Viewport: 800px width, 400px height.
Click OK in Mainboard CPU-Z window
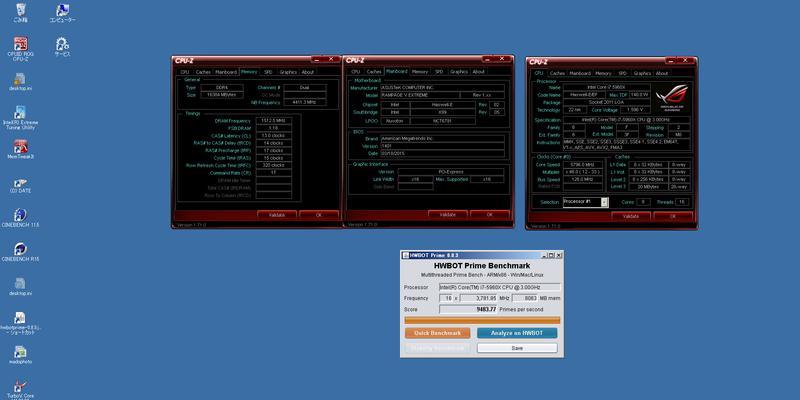tap(490, 214)
